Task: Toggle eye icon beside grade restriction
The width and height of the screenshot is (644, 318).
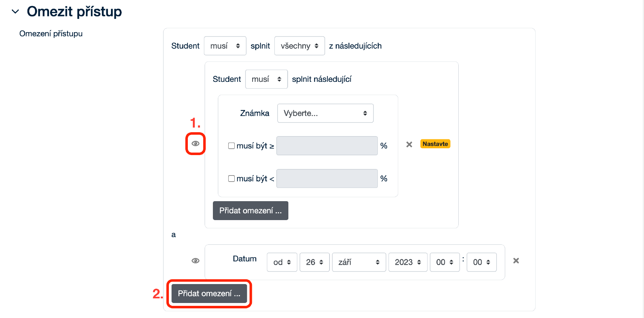Action: 195,144
